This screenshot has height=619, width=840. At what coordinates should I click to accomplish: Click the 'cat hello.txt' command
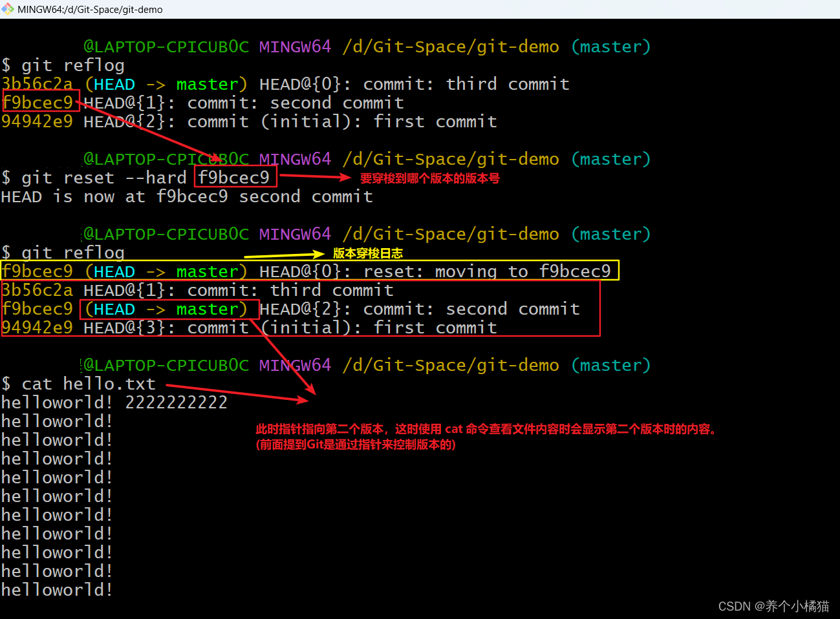[89, 384]
